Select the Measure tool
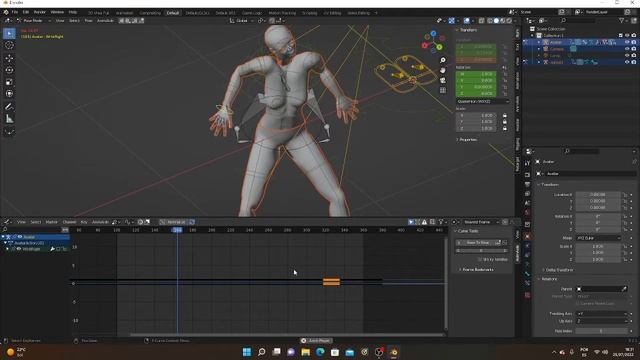The height and width of the screenshot is (360, 640). (9, 119)
